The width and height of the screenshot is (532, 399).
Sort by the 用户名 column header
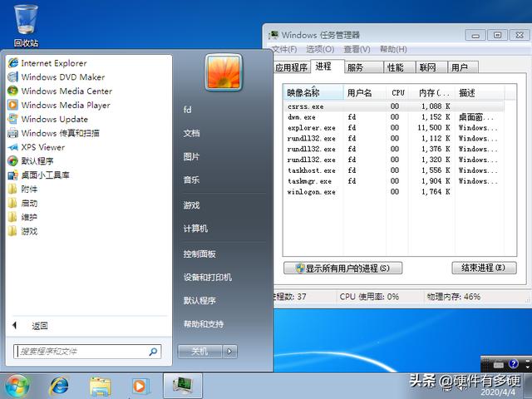pyautogui.click(x=365, y=92)
